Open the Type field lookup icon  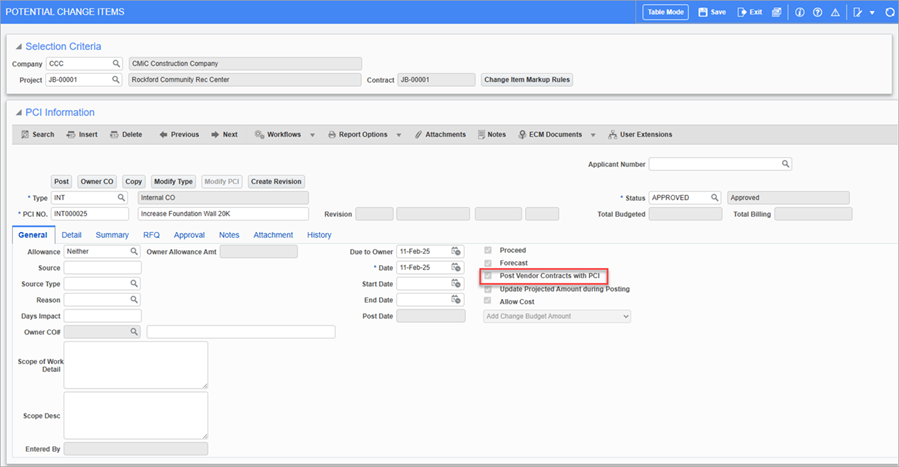click(x=122, y=198)
